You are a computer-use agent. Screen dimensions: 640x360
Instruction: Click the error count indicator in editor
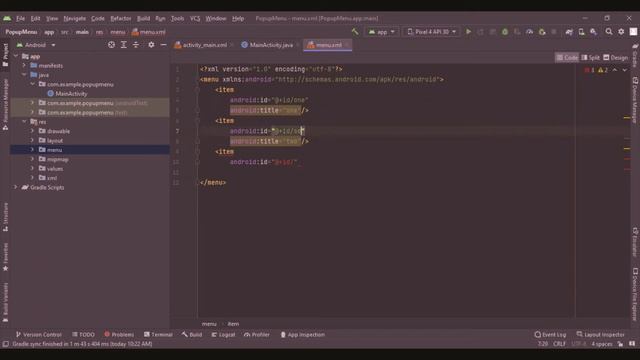[x=589, y=70]
